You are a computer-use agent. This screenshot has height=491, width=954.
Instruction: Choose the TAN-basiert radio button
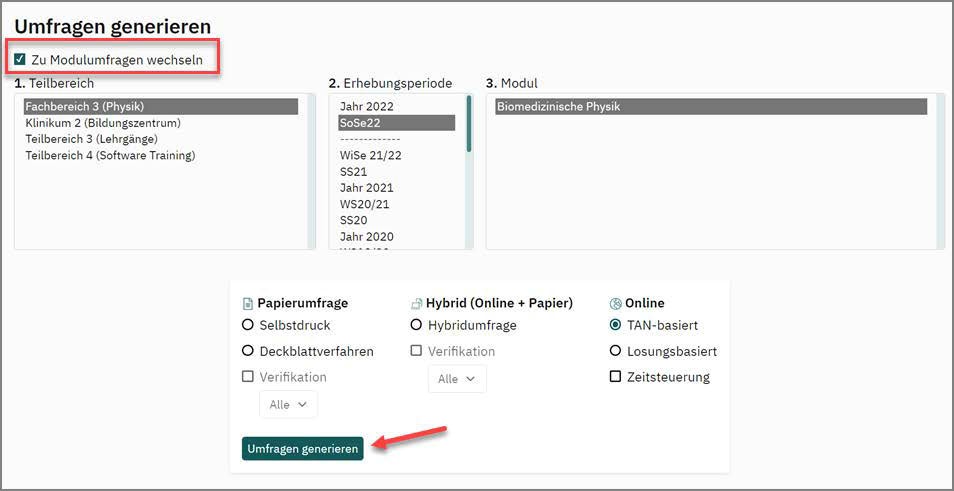point(615,325)
